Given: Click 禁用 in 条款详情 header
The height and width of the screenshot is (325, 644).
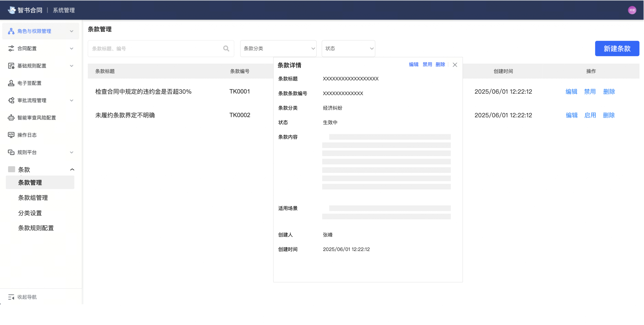Looking at the screenshot, I should click(x=427, y=64).
